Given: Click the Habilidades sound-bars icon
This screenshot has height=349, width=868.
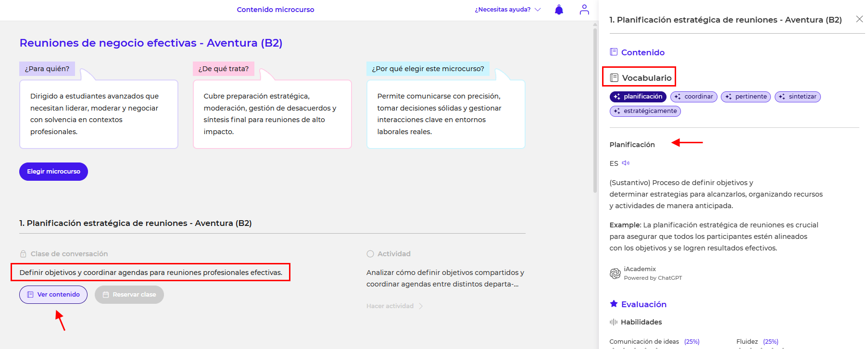Looking at the screenshot, I should coord(614,322).
